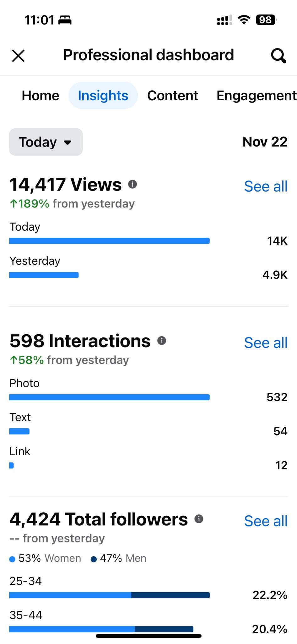Switch to the Content tab
This screenshot has height=644, width=297.
point(172,95)
